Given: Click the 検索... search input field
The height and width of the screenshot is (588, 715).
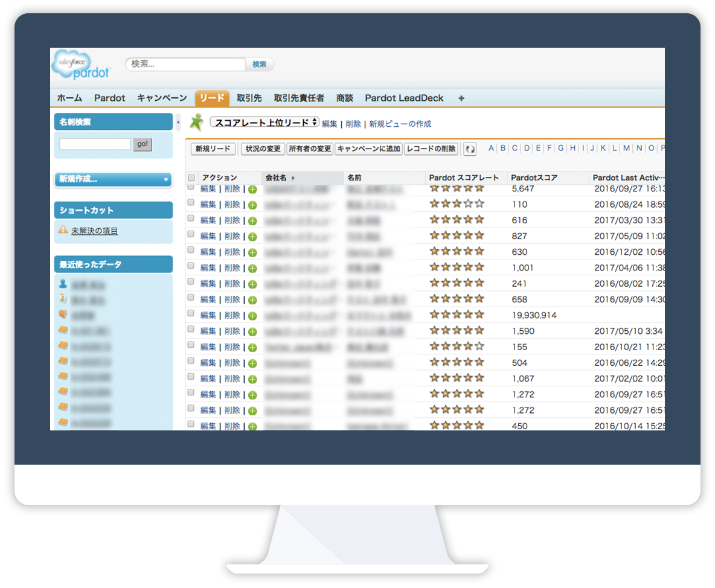Looking at the screenshot, I should pyautogui.click(x=185, y=64).
